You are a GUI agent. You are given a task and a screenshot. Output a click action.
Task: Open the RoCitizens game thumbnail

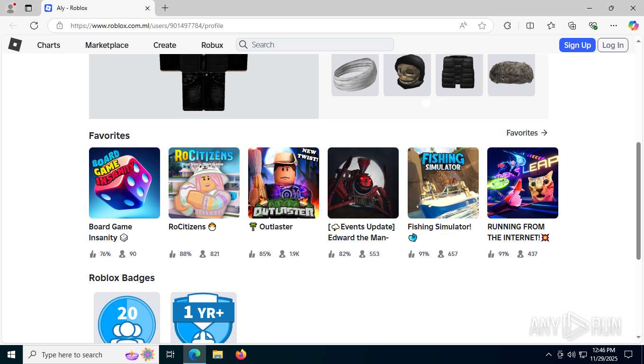(204, 183)
